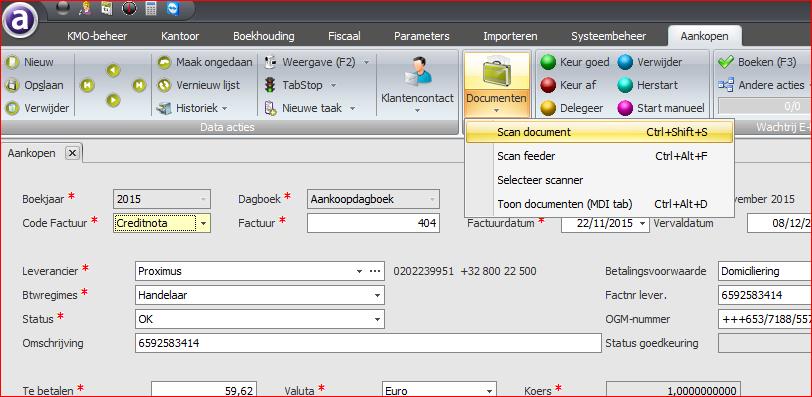Switch to the Parameters ribbon tab
812x397 pixels.
point(422,36)
